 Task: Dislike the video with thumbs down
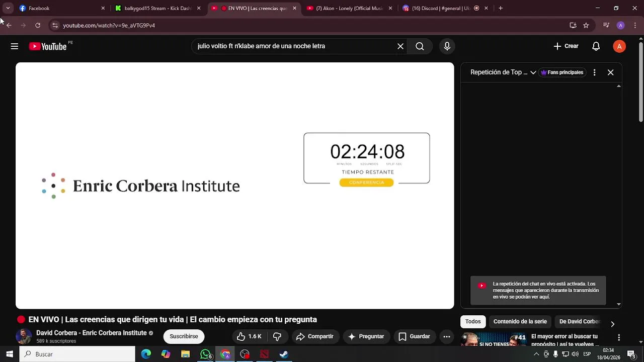(277, 336)
